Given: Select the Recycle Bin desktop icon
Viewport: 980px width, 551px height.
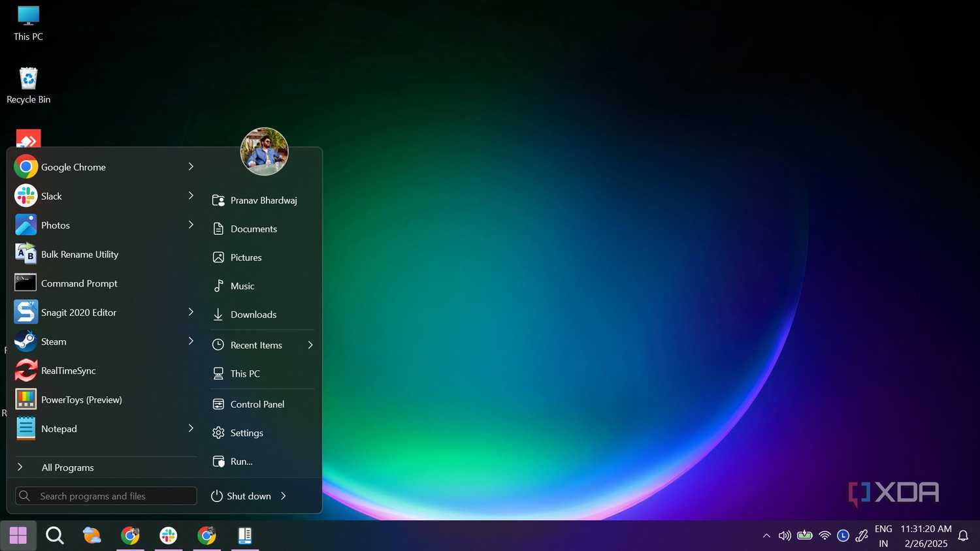Looking at the screenshot, I should [x=28, y=86].
